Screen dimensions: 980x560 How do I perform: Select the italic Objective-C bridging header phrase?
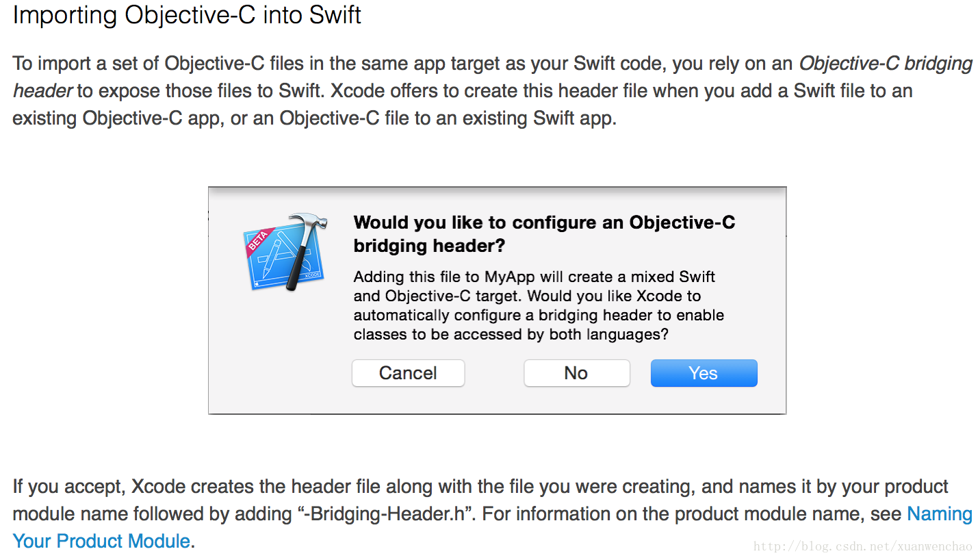click(x=493, y=77)
